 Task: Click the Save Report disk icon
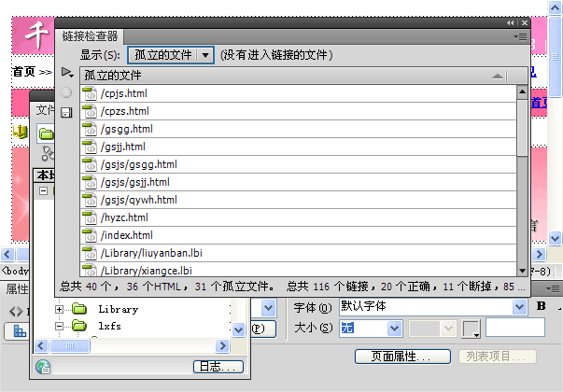pyautogui.click(x=66, y=113)
